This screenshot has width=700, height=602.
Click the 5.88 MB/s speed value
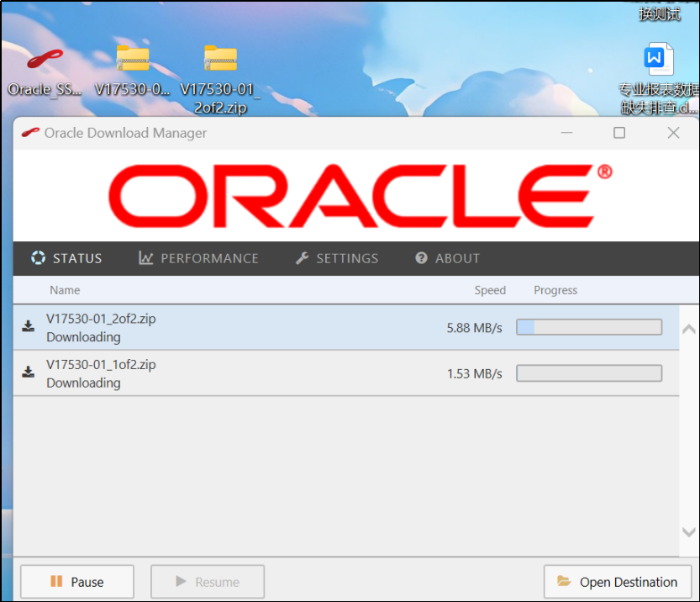coord(474,328)
